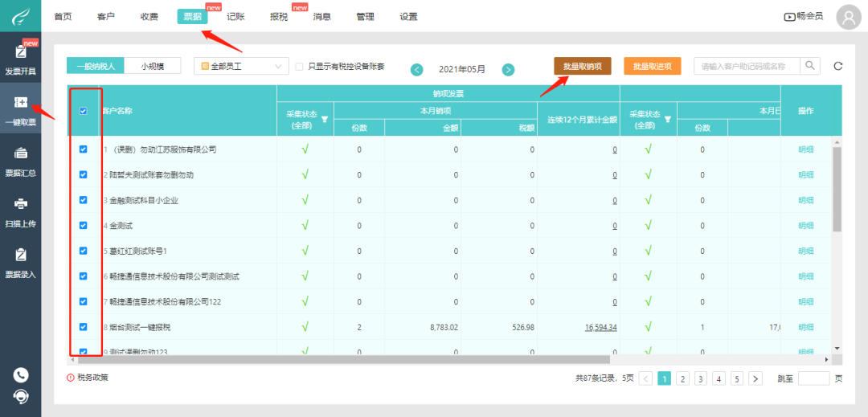Filter the 进项 采集状态 column
868x417 pixels.
pos(668,119)
